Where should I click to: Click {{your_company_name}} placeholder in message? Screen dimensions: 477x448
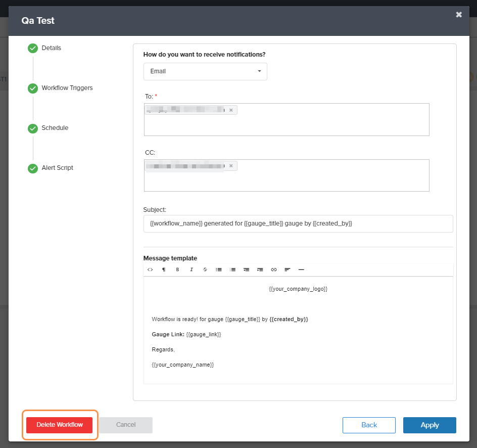[x=183, y=365]
